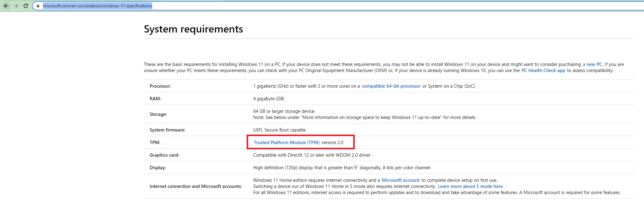The width and height of the screenshot is (644, 210).
Task: Click the browser forward arrow
Action: [16, 6]
